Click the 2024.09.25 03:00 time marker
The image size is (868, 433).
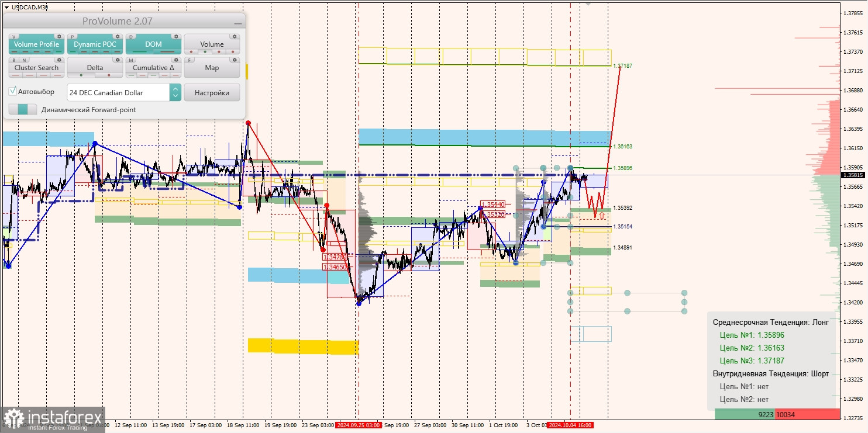(358, 425)
